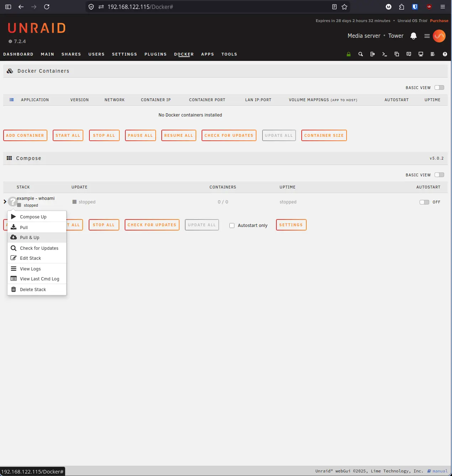Click the UNRAID logo
The height and width of the screenshot is (476, 452).
coord(37,28)
